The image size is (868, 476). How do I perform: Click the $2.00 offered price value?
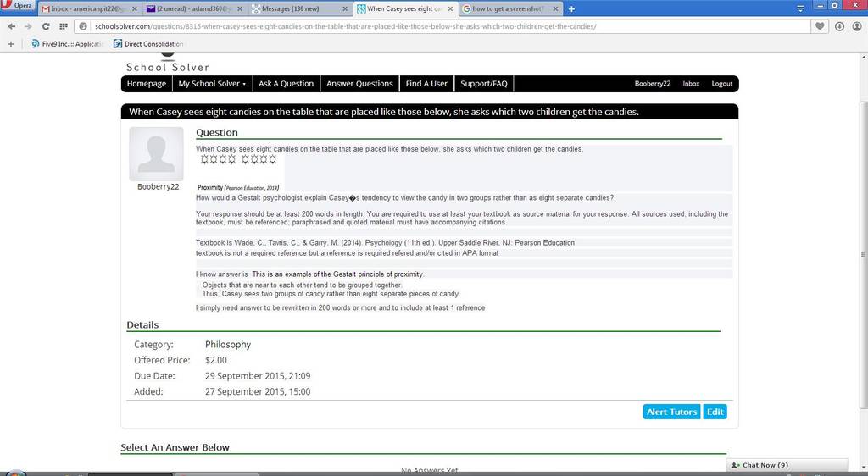click(x=216, y=360)
